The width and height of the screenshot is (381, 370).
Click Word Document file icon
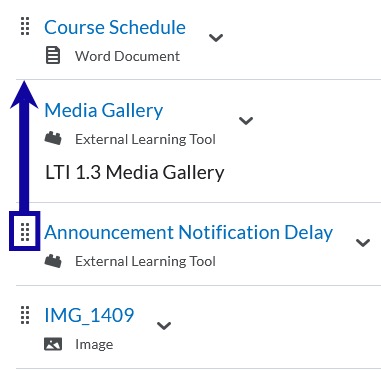coord(53,55)
